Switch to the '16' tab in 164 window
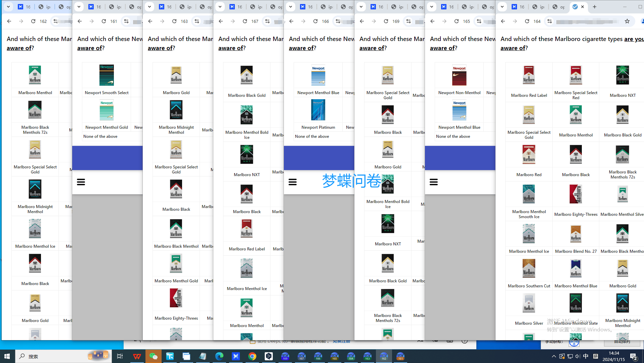644x363 pixels. [518, 7]
